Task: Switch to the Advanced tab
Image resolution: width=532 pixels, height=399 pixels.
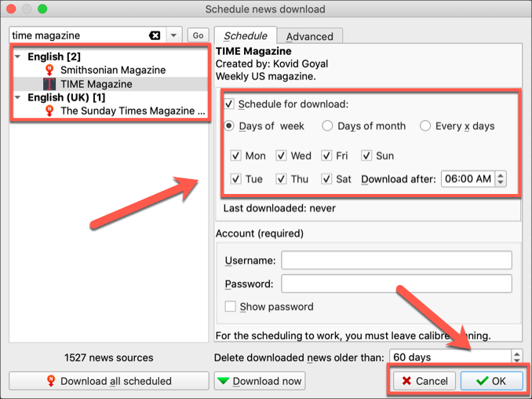Action: [x=309, y=36]
